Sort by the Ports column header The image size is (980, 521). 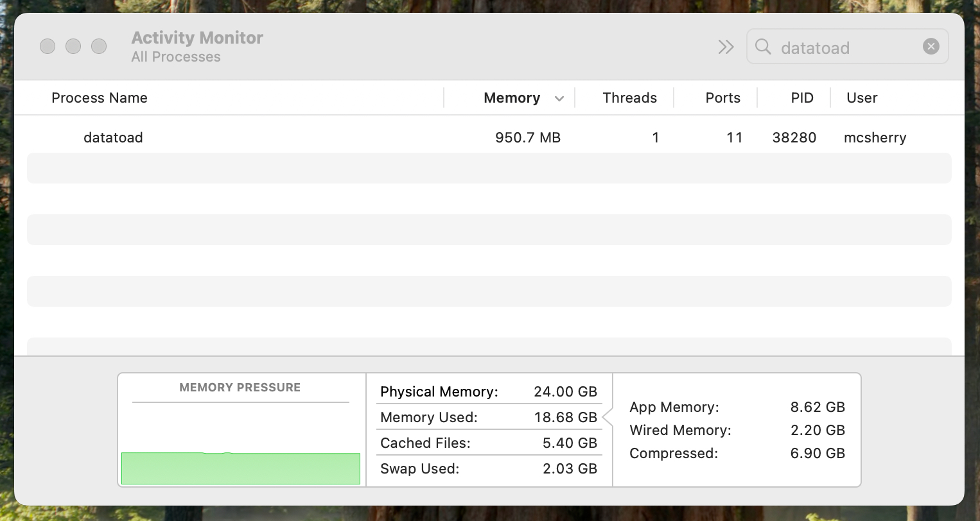click(x=722, y=98)
